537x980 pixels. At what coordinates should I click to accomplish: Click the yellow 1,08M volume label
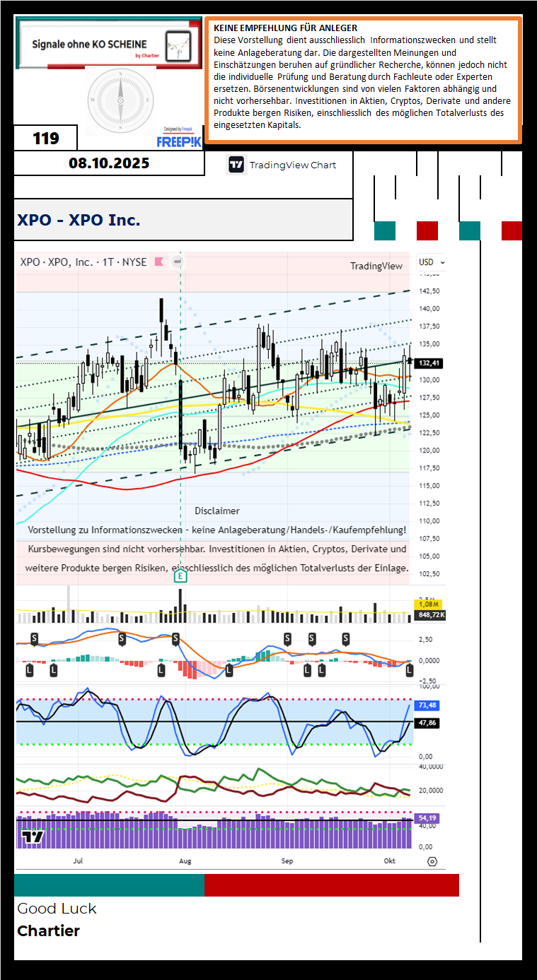[x=427, y=604]
